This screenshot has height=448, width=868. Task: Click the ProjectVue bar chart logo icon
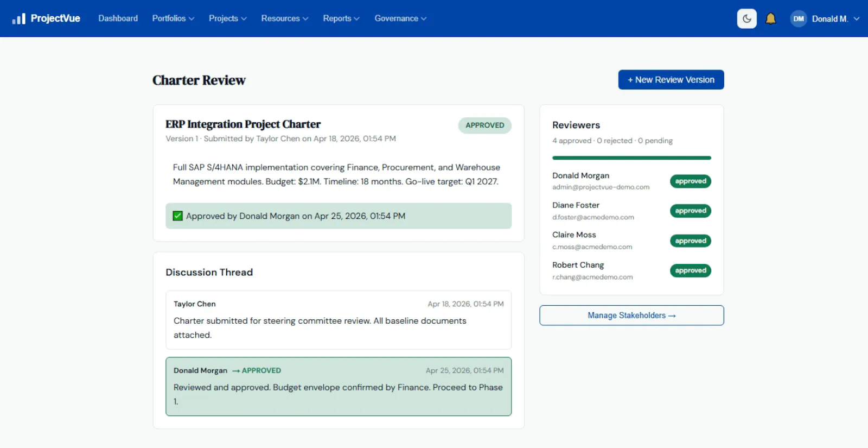tap(19, 18)
